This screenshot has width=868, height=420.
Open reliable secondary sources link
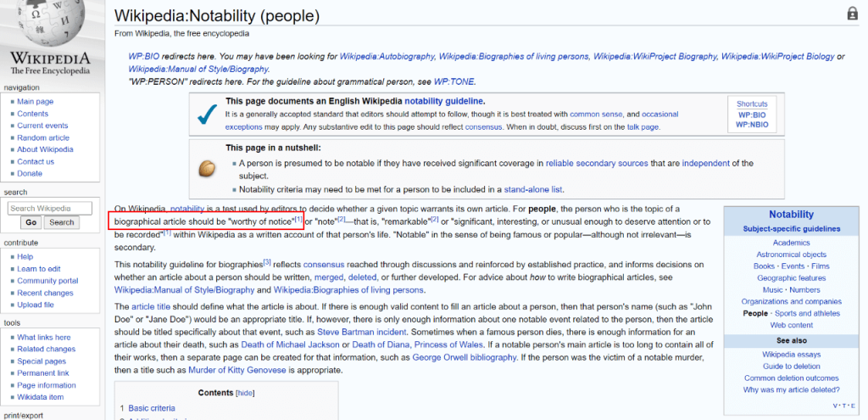(597, 163)
